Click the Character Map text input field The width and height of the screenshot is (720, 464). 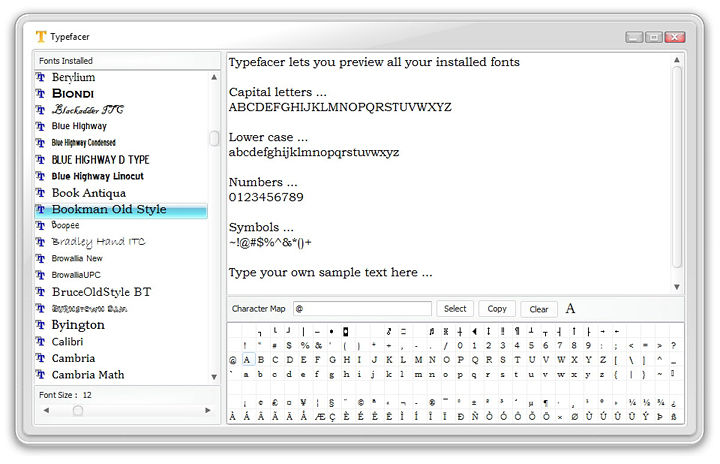click(x=362, y=309)
